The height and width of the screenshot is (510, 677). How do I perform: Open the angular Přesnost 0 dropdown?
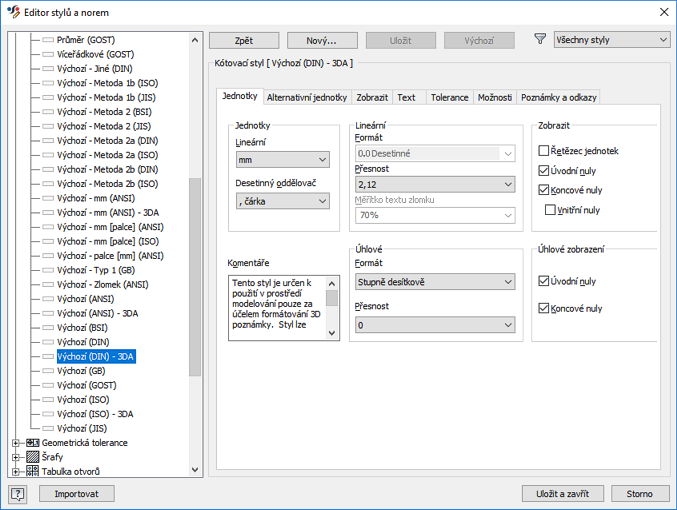pyautogui.click(x=435, y=325)
